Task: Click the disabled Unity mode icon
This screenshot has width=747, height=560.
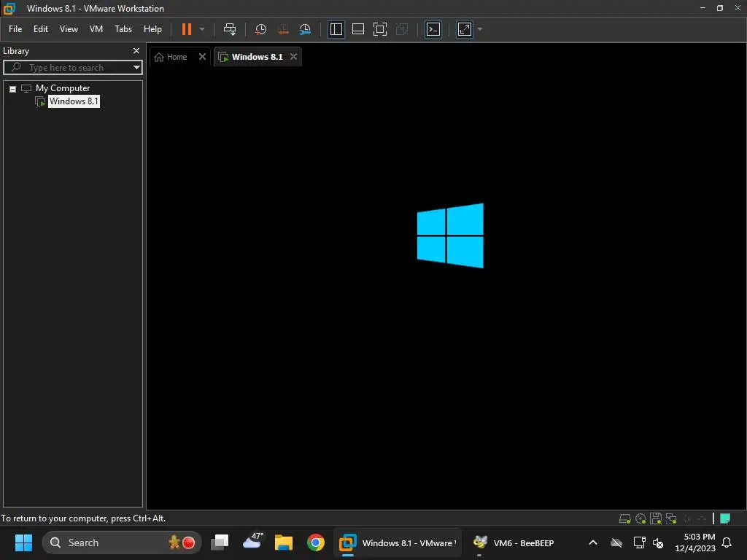Action: pos(402,29)
